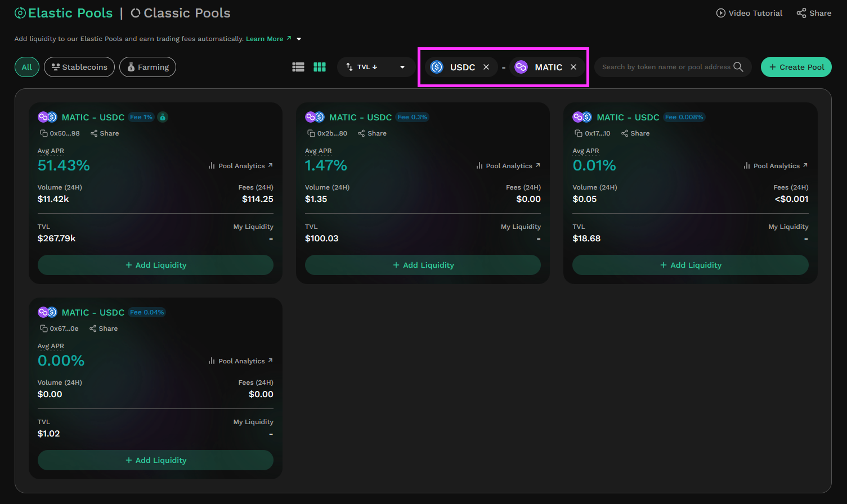Open Pool Analytics for Fee 0.008% pool

click(776, 166)
